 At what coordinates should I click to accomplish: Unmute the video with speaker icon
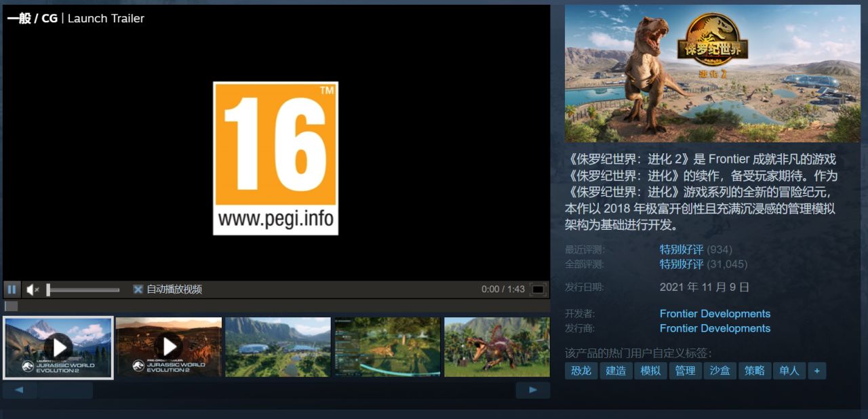33,290
